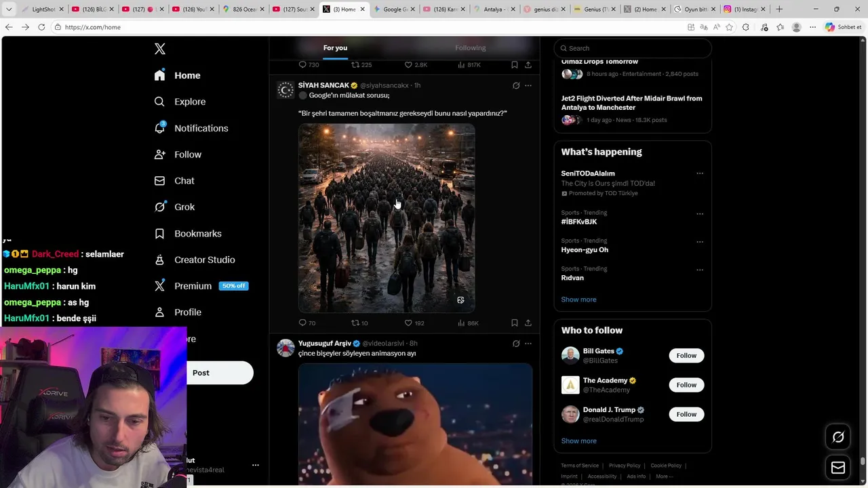Open more options for Hyeon-gyu Oh trend

(700, 241)
